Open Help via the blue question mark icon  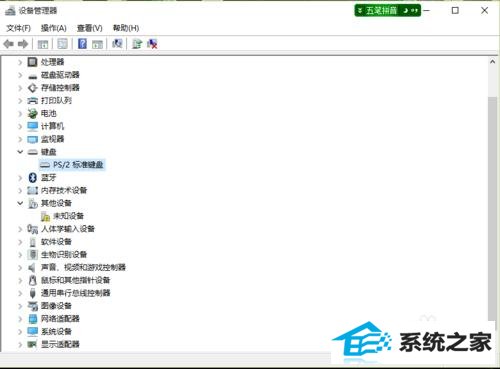[x=82, y=44]
